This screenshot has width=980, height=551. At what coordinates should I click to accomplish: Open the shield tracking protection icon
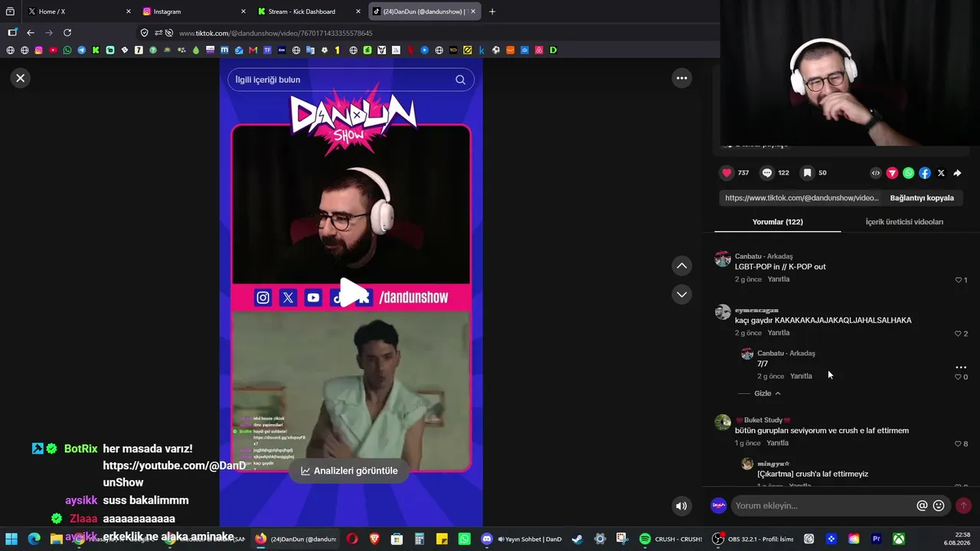pyautogui.click(x=144, y=33)
